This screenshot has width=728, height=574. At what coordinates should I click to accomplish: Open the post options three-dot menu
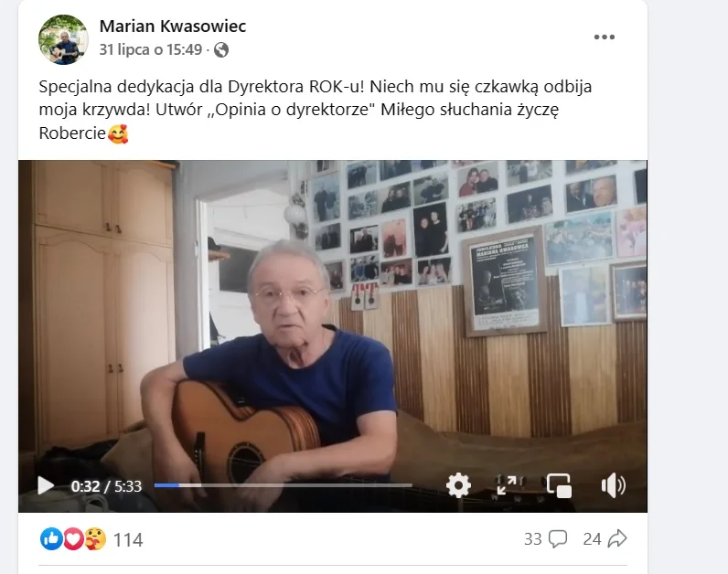(605, 37)
